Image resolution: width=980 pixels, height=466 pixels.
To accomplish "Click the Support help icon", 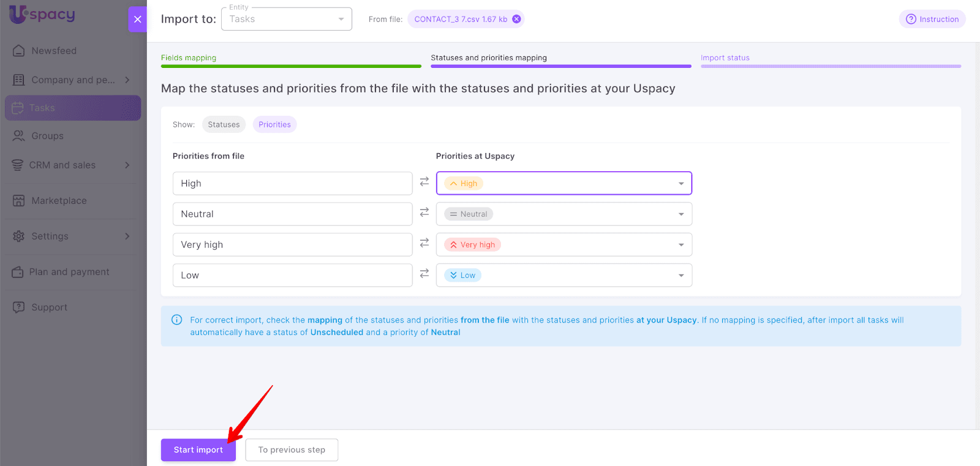I will [19, 307].
